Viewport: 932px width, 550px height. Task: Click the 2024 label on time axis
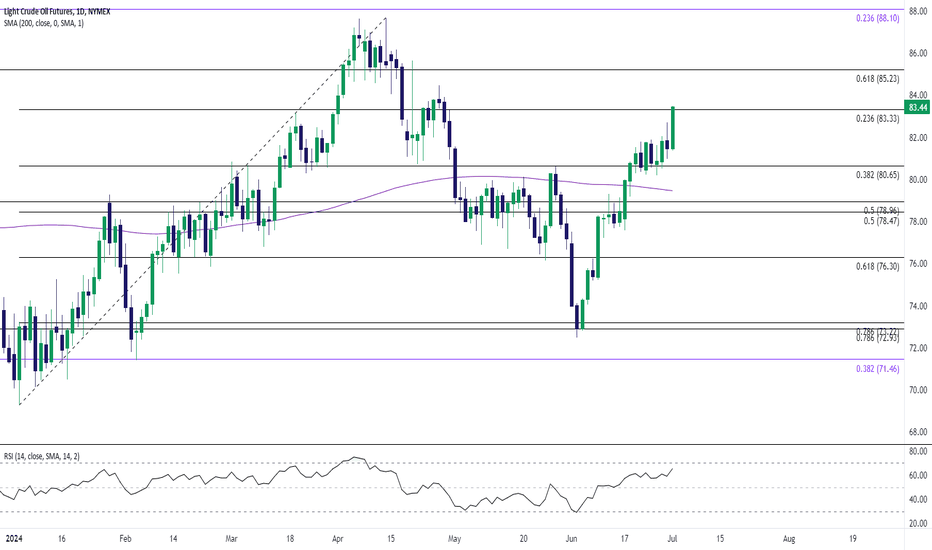tap(13, 539)
